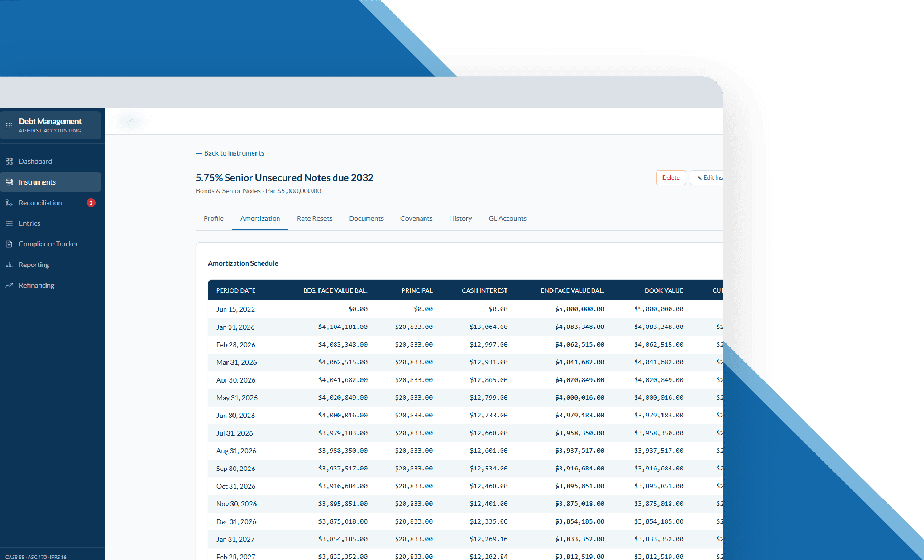The image size is (924, 560).
Task: Open the GL Accounts tab
Action: click(507, 218)
